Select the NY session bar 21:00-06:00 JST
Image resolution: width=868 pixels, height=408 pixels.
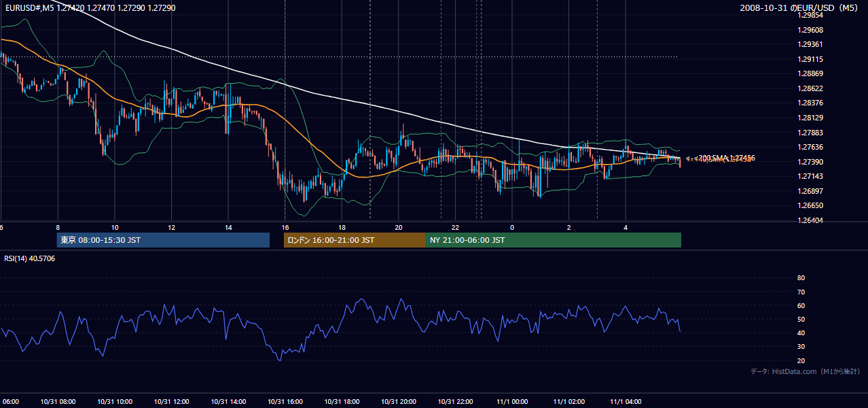coord(554,240)
